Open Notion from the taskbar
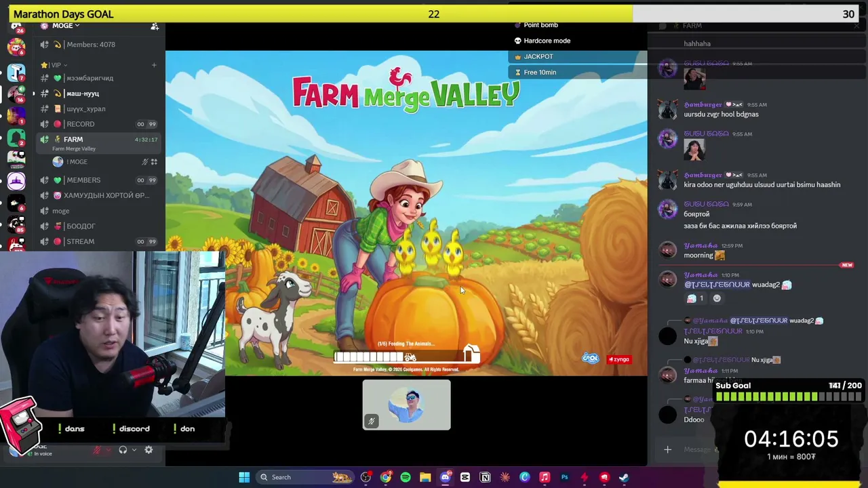868x488 pixels. 485,477
